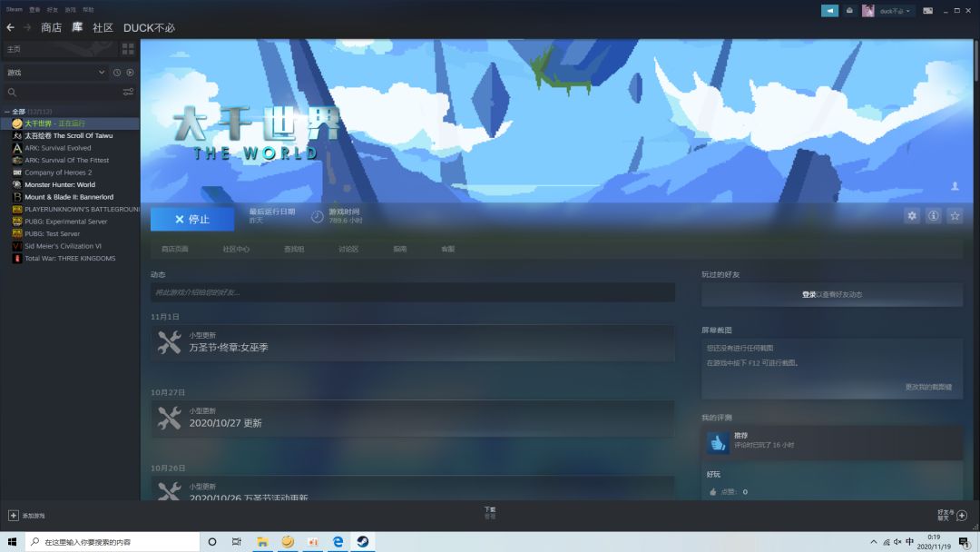This screenshot has width=980, height=552.
Task: Open the Windows Start menu
Action: click(13, 541)
